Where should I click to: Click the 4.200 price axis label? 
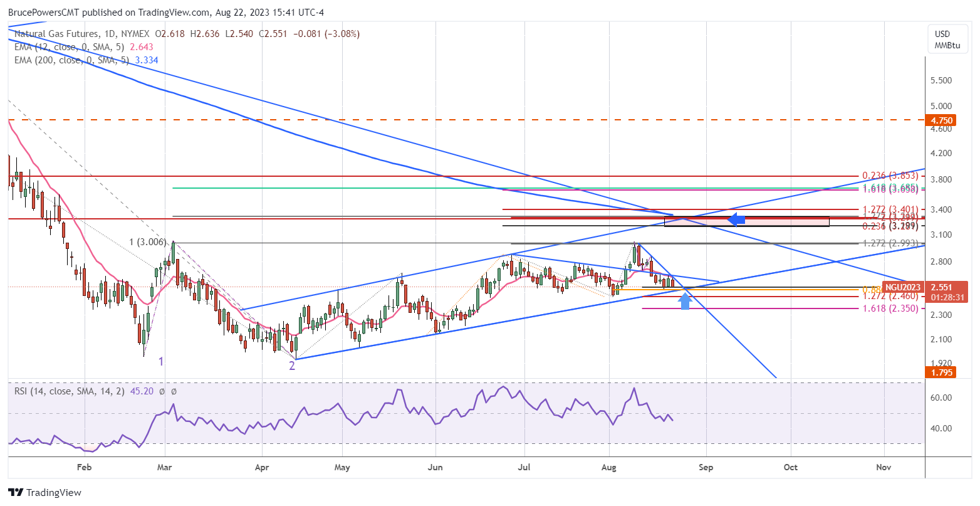(x=941, y=153)
